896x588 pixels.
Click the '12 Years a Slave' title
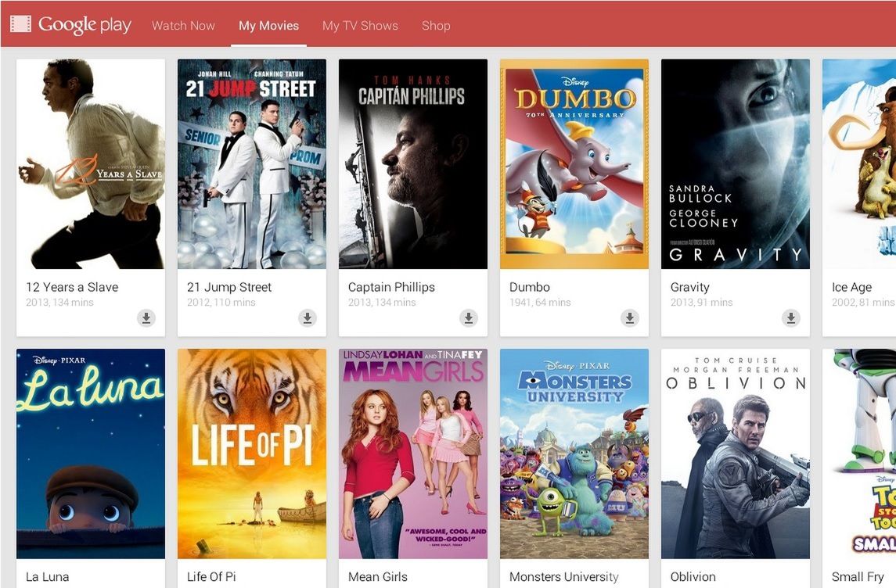click(x=72, y=287)
